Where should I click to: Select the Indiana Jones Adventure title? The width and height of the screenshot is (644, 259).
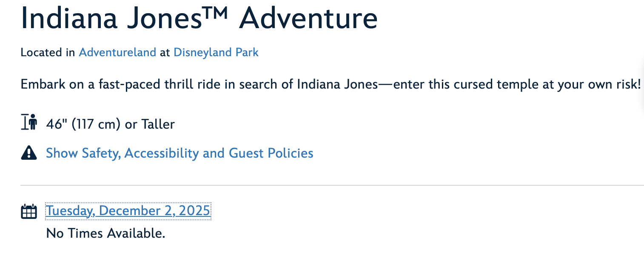[x=199, y=18]
